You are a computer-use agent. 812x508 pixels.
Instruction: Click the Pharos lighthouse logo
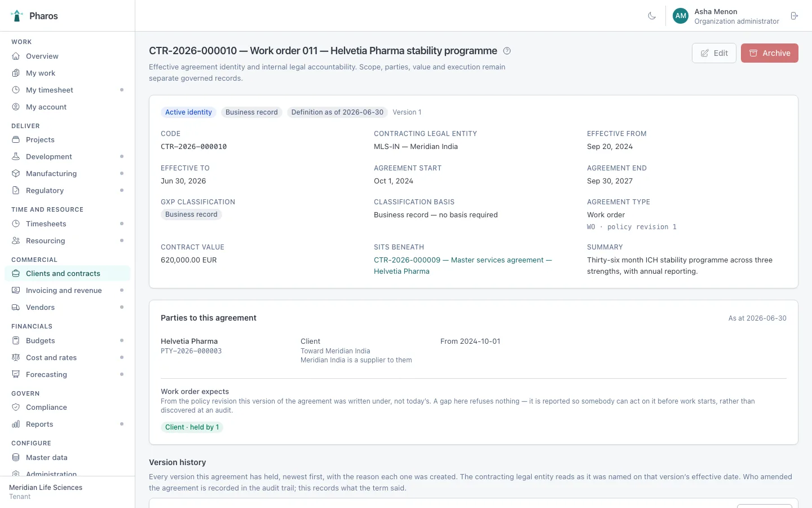point(17,16)
